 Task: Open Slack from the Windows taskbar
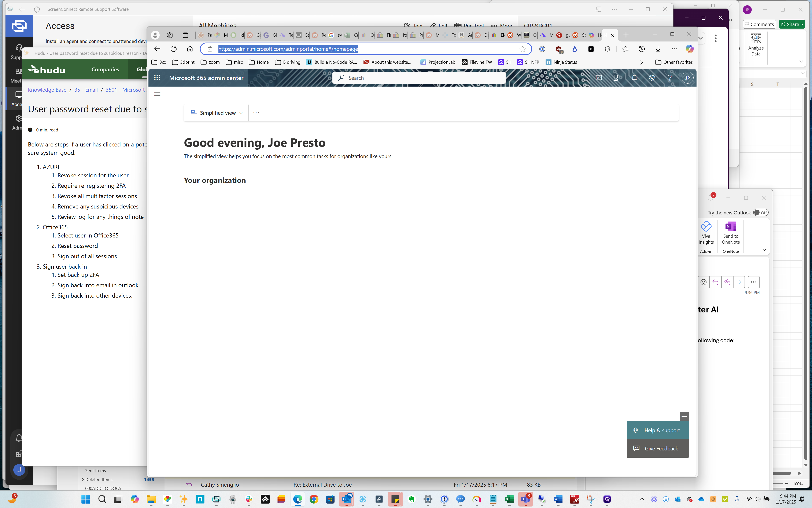249,499
